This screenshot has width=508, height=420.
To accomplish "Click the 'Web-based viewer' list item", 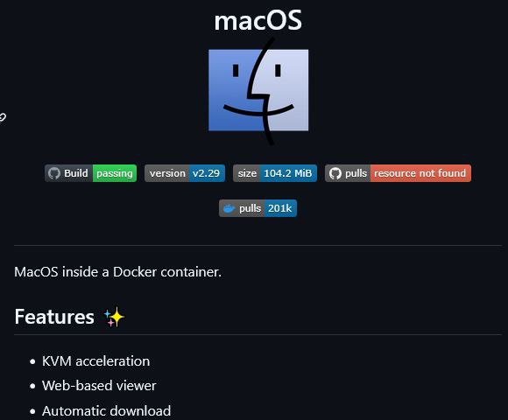I will coord(99,386).
